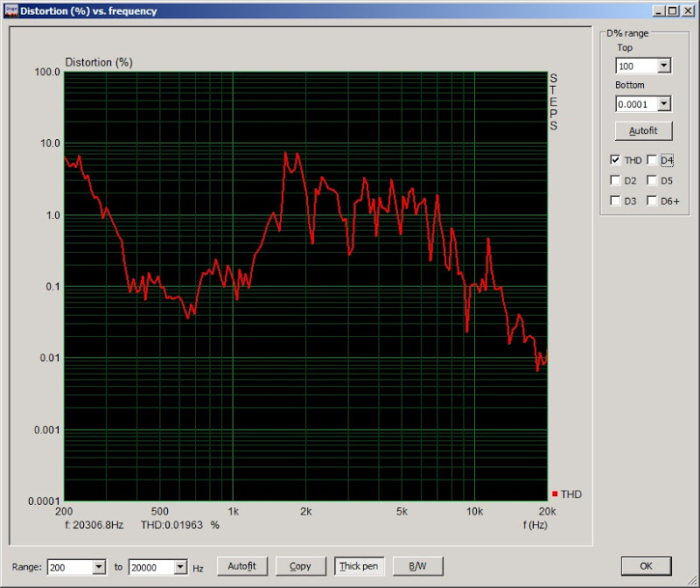Click the 0.001 distortion axis label
700x588 pixels.
(x=47, y=430)
